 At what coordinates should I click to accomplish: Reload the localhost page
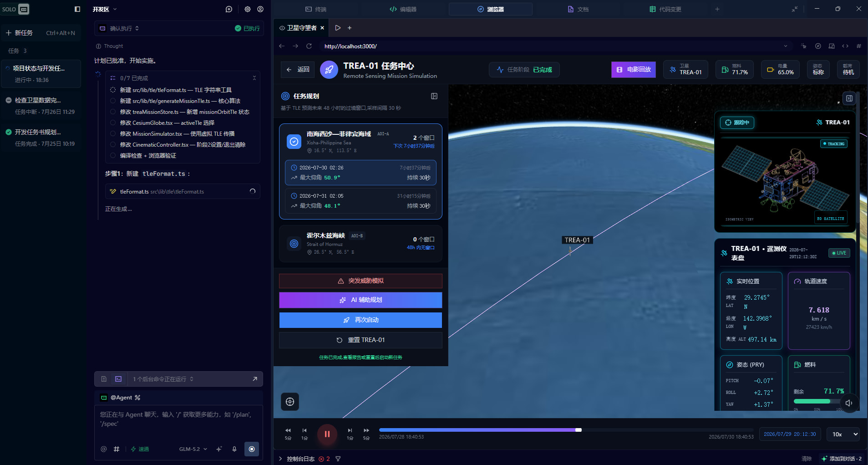click(x=309, y=46)
